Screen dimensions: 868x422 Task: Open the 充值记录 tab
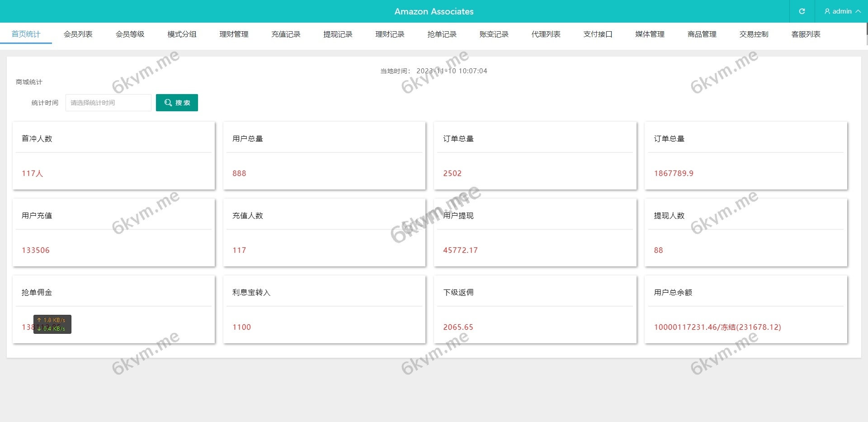coord(286,34)
